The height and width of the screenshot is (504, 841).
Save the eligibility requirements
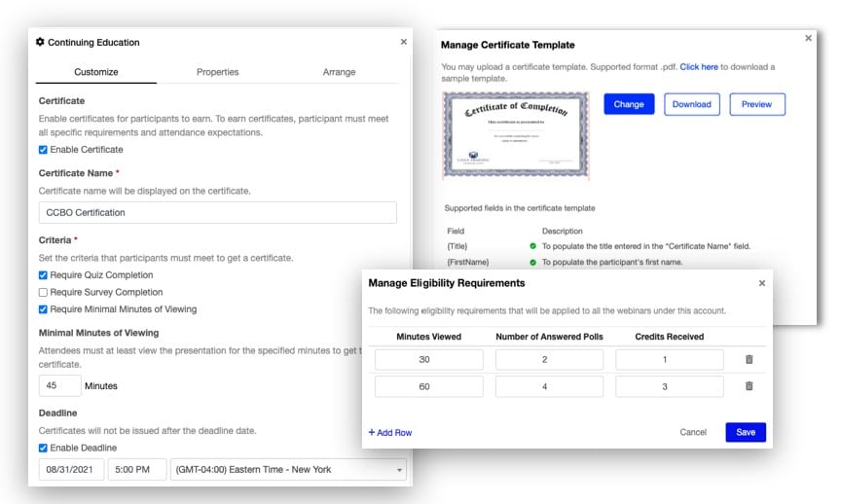[x=746, y=432]
